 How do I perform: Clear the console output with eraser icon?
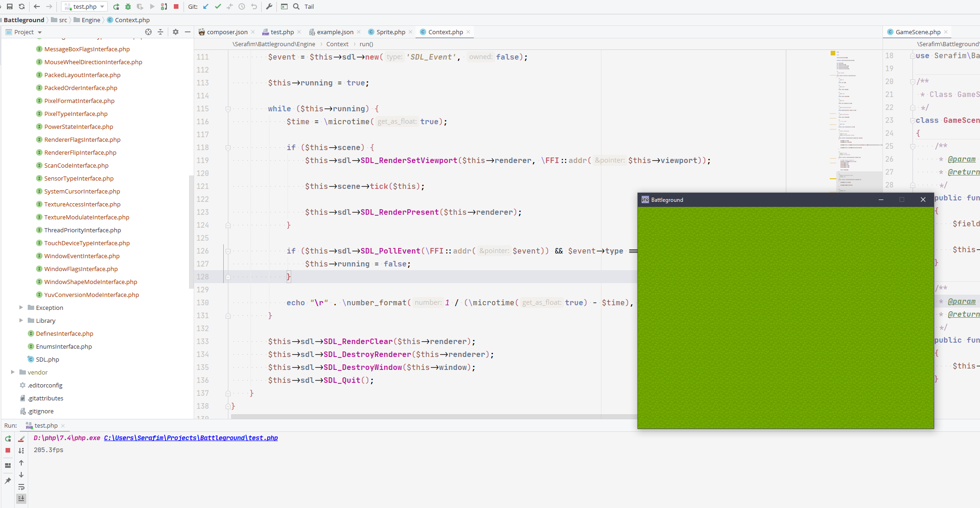pyautogui.click(x=21, y=439)
